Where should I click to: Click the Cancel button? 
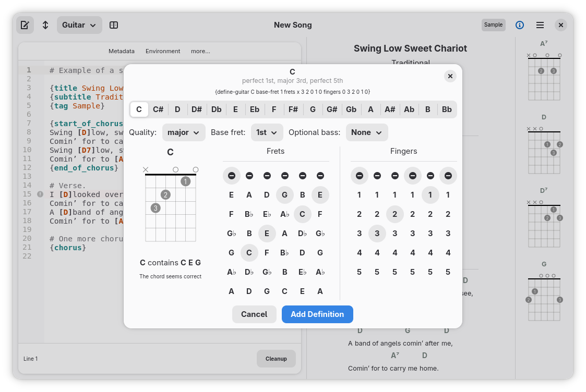click(254, 314)
